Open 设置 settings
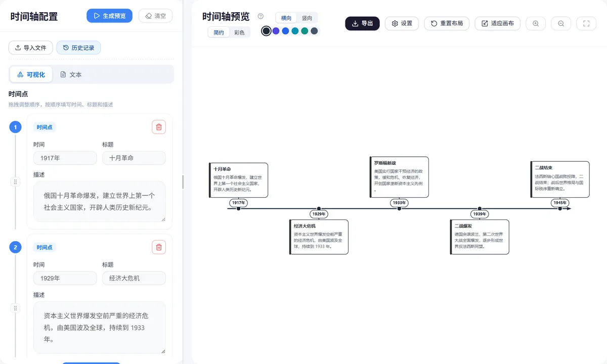Screen dimensions: 607x364 [x=402, y=23]
